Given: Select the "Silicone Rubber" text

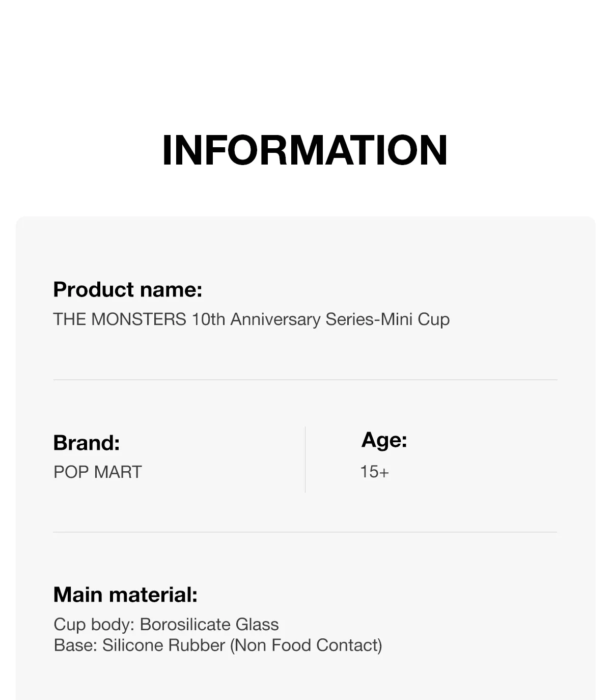Looking at the screenshot, I should [163, 645].
